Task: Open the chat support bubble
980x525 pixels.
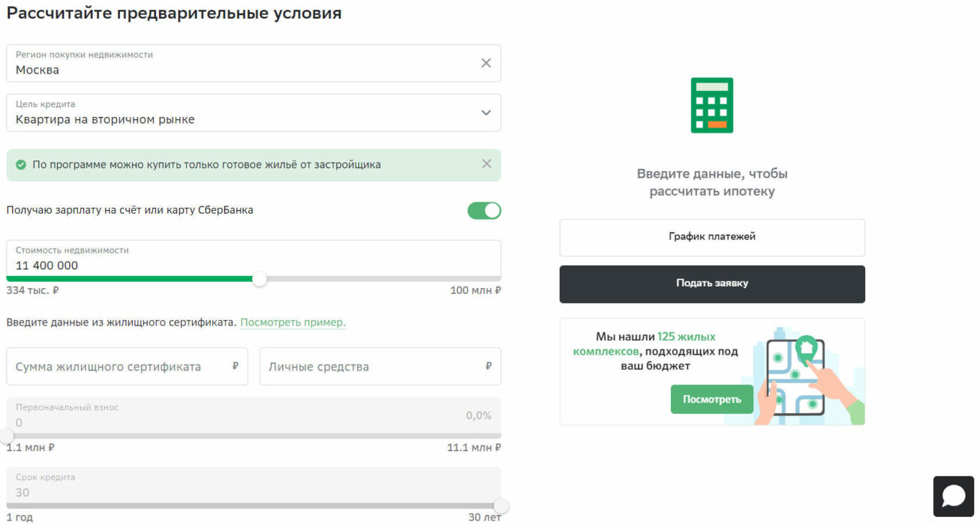Action: 953,496
